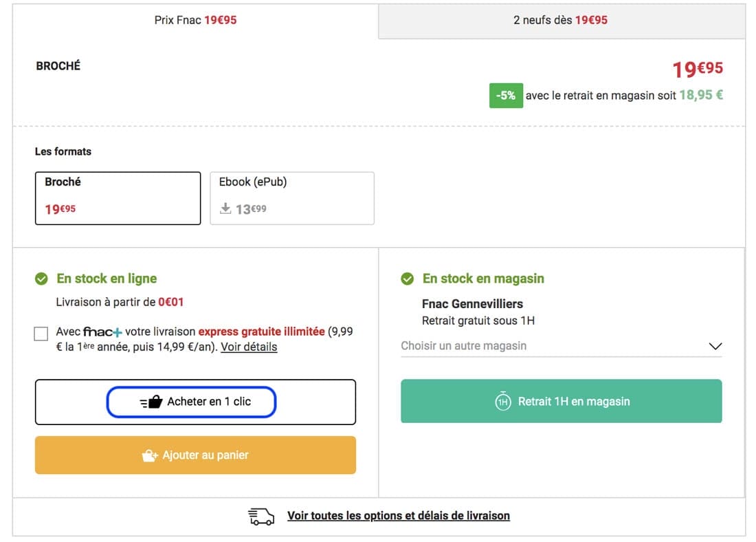Click the green -5% discount badge
This screenshot has height=542, width=756.
[x=506, y=96]
